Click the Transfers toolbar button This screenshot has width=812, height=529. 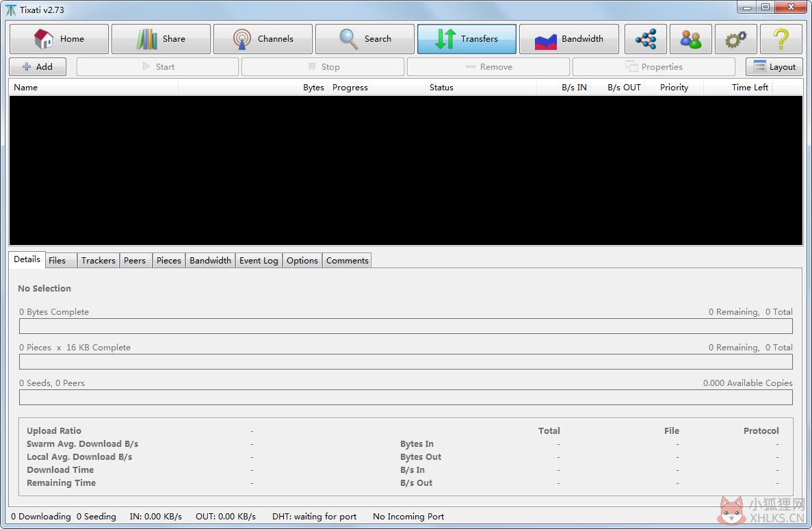tap(467, 39)
